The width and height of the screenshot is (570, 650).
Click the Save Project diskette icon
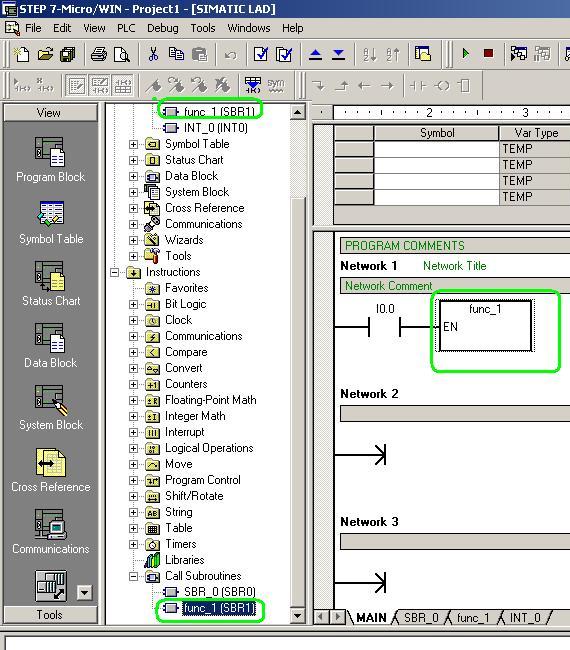[x=68, y=54]
